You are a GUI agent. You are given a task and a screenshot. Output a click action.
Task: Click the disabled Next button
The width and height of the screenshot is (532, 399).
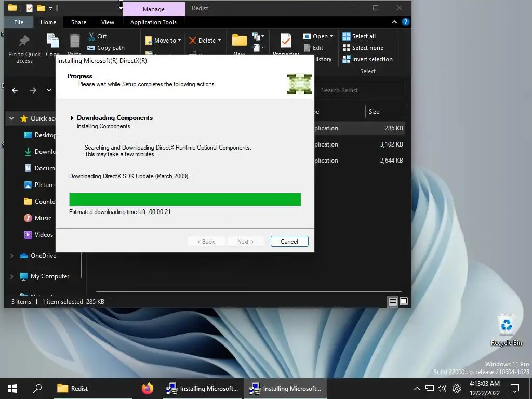pyautogui.click(x=245, y=241)
